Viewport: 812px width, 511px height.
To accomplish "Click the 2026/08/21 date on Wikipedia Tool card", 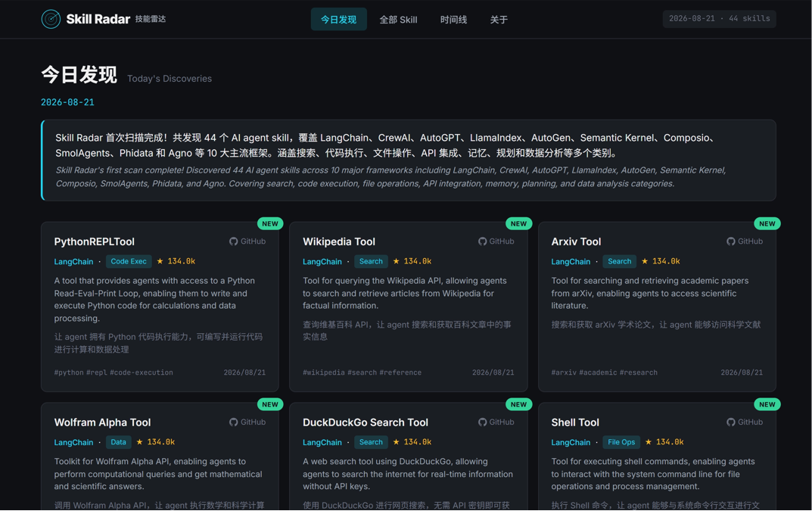I will point(493,372).
